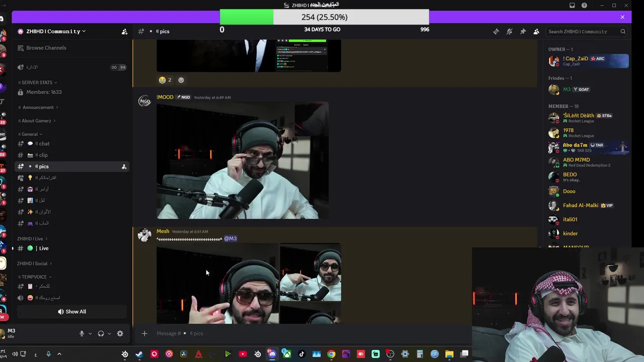This screenshot has width=644, height=362.
Task: Open Steam from the taskbar
Action: [x=139, y=354]
